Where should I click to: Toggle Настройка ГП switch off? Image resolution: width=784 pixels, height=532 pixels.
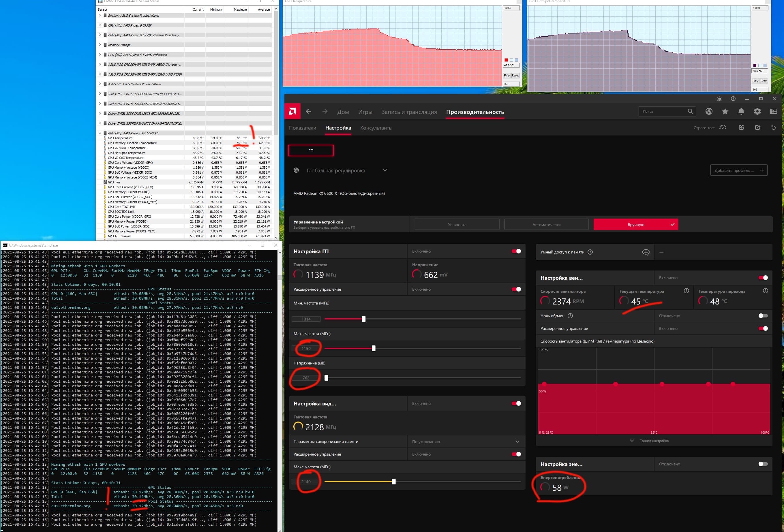[516, 251]
